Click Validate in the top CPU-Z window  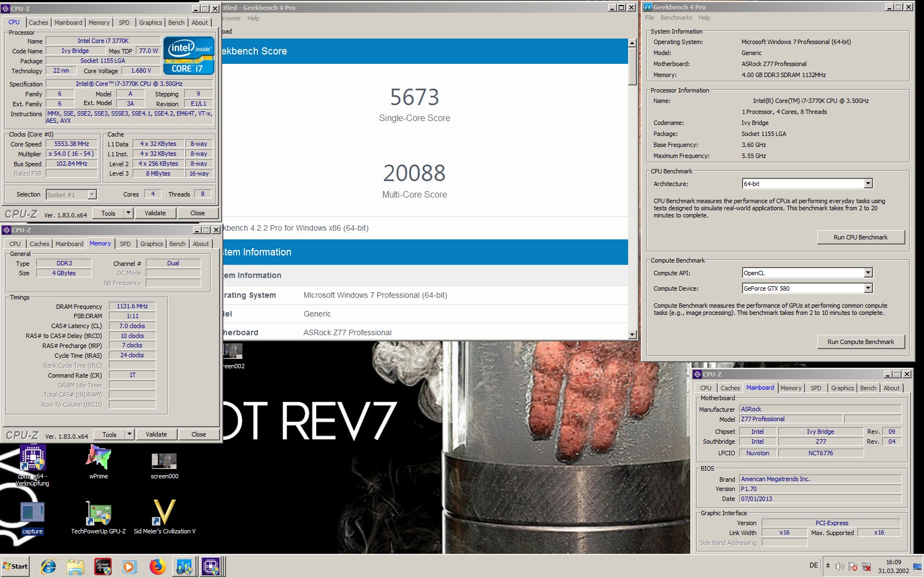click(155, 213)
